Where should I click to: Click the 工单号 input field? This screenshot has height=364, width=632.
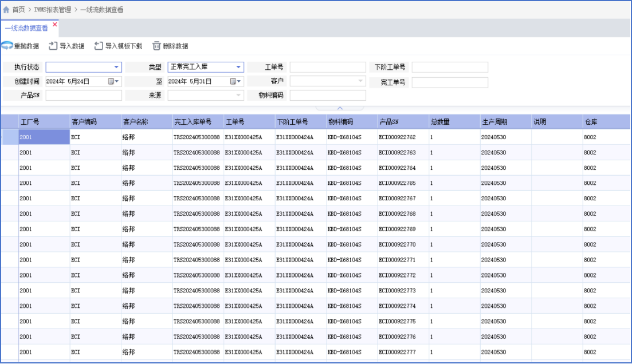(327, 68)
